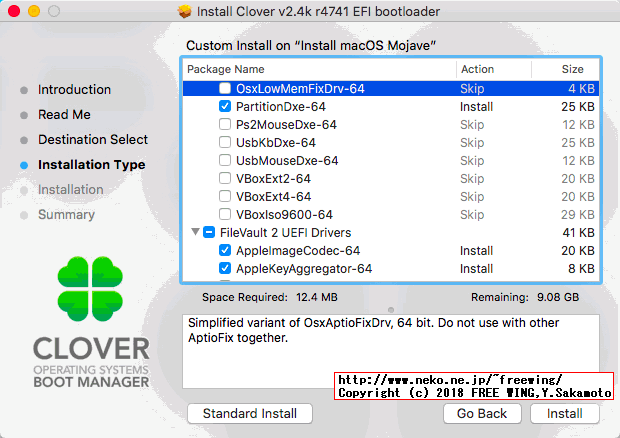620x438 pixels.
Task: Click the Go Back button
Action: (482, 413)
